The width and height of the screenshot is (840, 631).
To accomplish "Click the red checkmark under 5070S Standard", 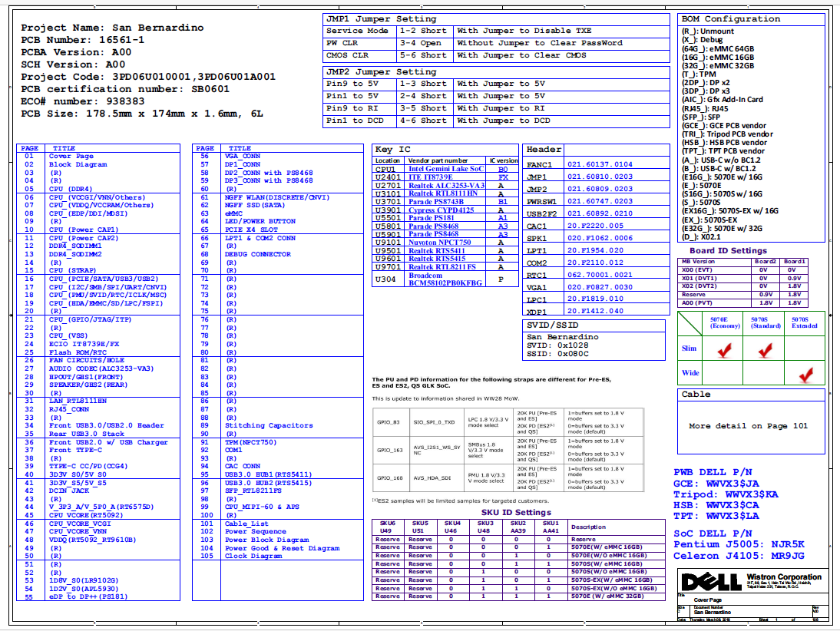I will (x=765, y=350).
